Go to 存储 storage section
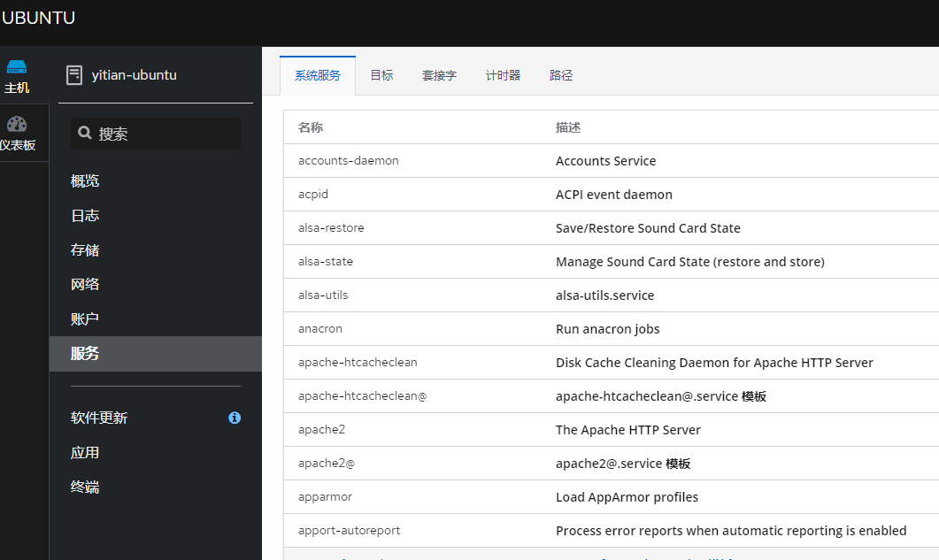 pos(85,250)
